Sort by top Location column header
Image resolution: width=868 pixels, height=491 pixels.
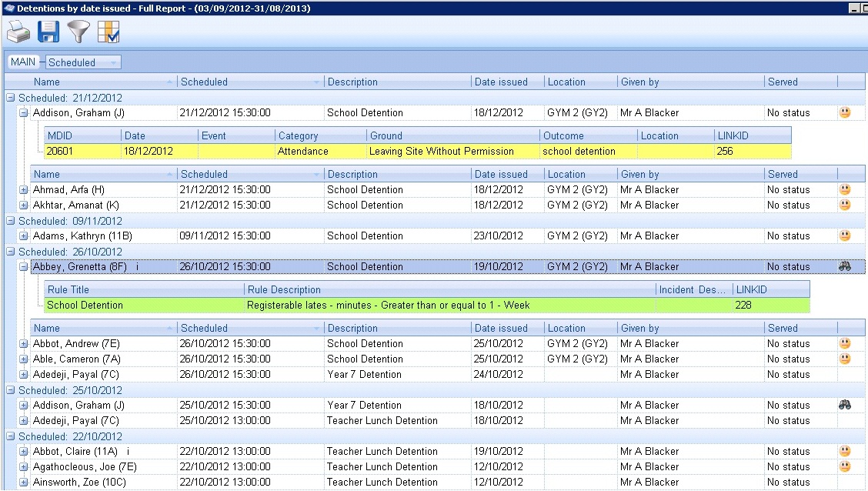pos(581,82)
